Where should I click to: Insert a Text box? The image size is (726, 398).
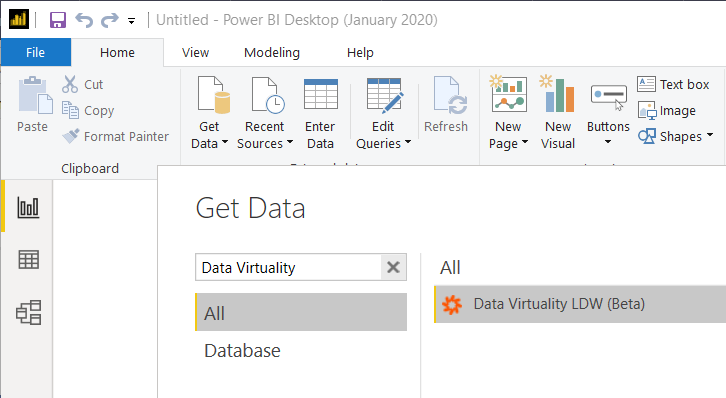[673, 84]
